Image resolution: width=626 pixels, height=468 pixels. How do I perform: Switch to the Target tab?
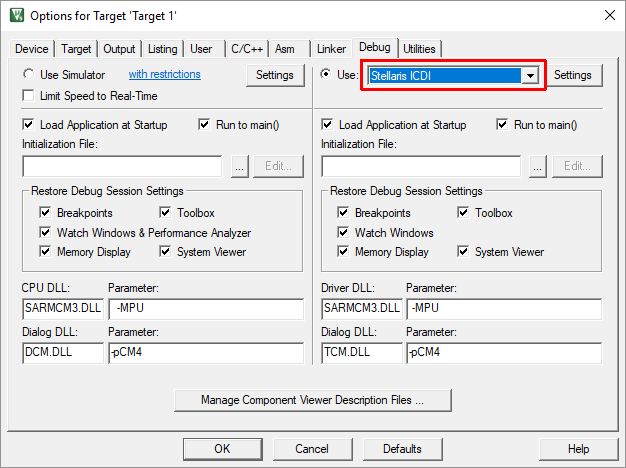76,49
